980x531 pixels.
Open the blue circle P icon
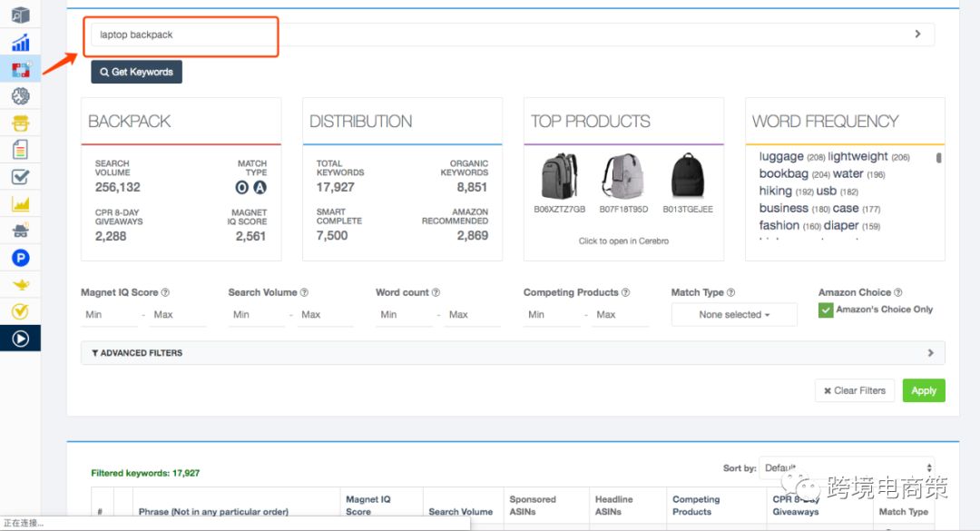click(20, 259)
